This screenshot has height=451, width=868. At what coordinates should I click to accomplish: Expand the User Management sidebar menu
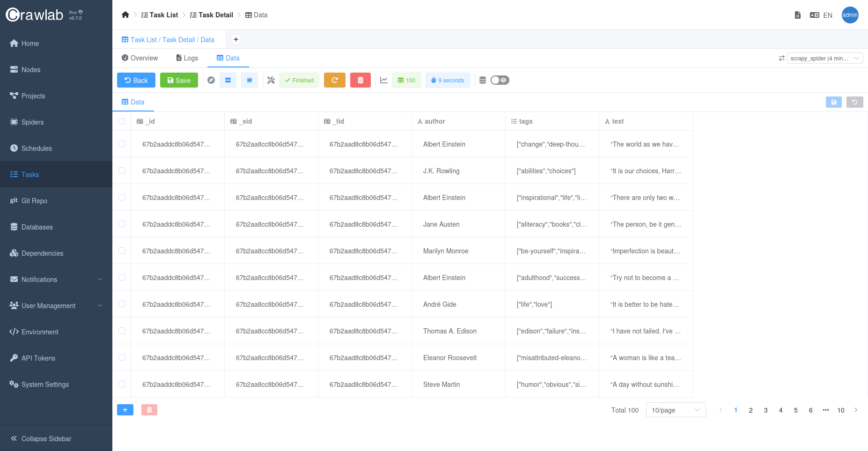coord(56,306)
